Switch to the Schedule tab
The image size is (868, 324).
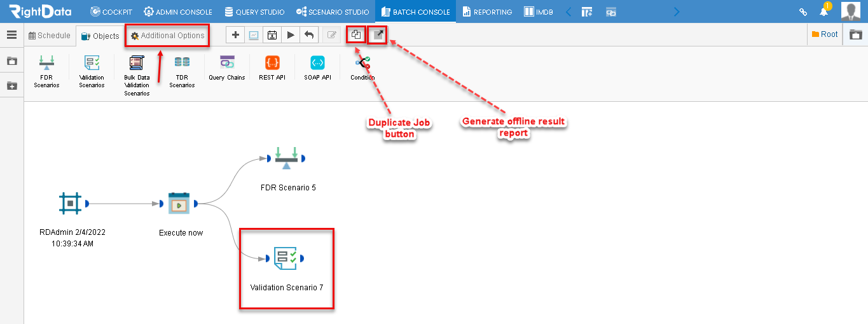[x=50, y=36]
